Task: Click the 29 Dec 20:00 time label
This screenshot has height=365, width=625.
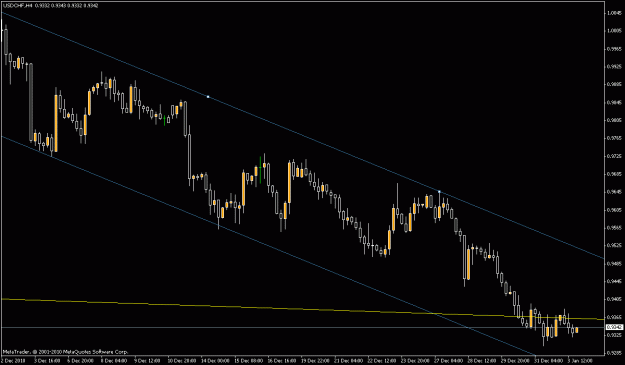Action: click(516, 360)
